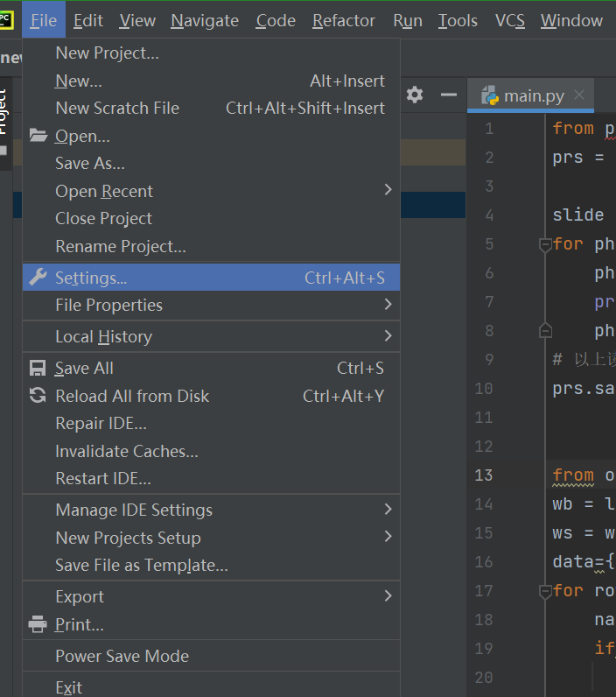Choose Invalidate Caches from File menu
The height and width of the screenshot is (697, 616).
click(x=127, y=452)
